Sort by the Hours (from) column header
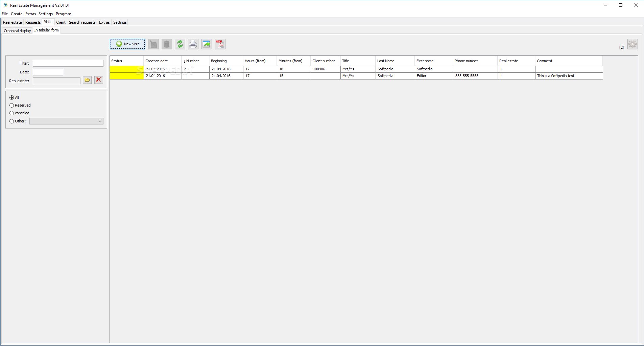Screen dimensions: 644x346 (x=260, y=61)
